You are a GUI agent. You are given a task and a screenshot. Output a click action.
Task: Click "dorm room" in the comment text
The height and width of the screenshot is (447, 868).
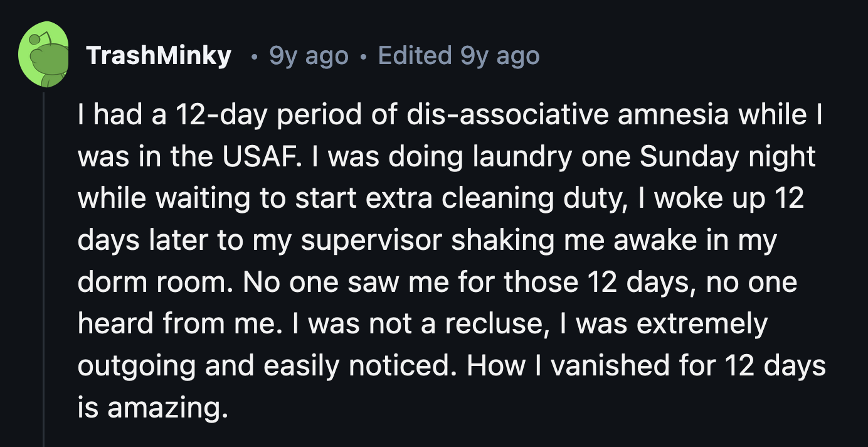[155, 281]
